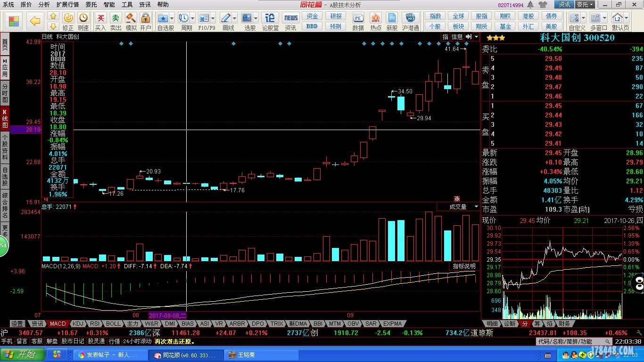Switch to the BOLL indicator tab
This screenshot has width=644, height=362.
[x=113, y=324]
